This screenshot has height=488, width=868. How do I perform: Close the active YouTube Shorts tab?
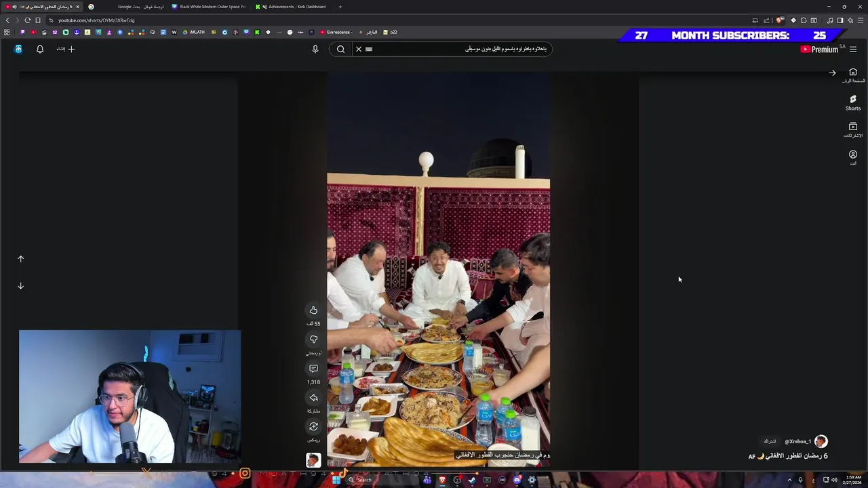click(77, 7)
